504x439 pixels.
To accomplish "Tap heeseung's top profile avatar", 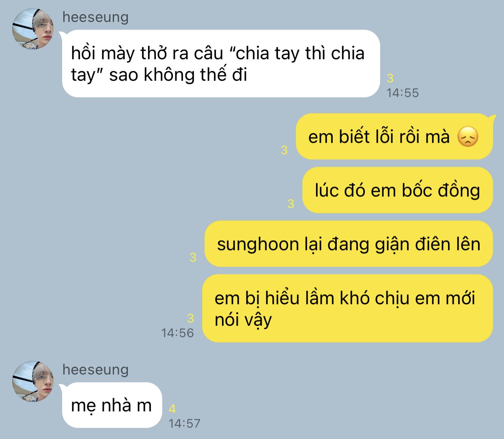I will [x=33, y=29].
